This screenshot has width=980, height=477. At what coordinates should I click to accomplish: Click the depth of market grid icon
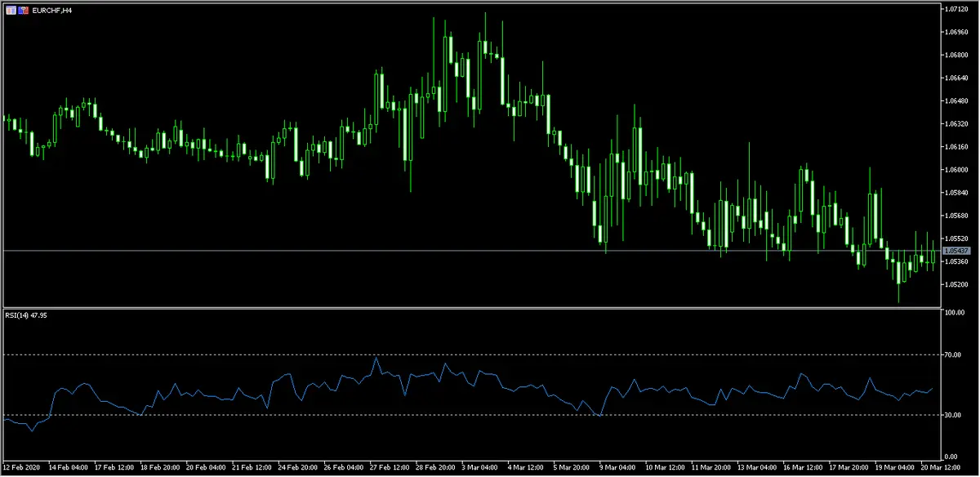[x=11, y=11]
